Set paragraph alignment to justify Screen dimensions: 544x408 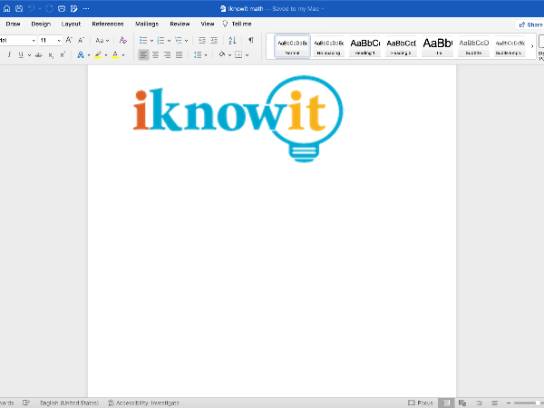[179, 55]
